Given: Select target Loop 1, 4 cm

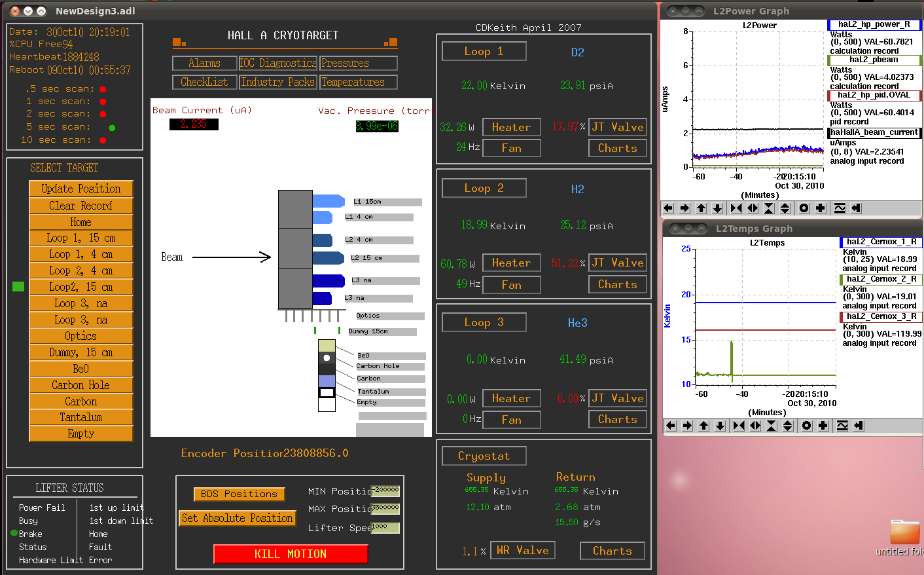Looking at the screenshot, I should tap(81, 255).
